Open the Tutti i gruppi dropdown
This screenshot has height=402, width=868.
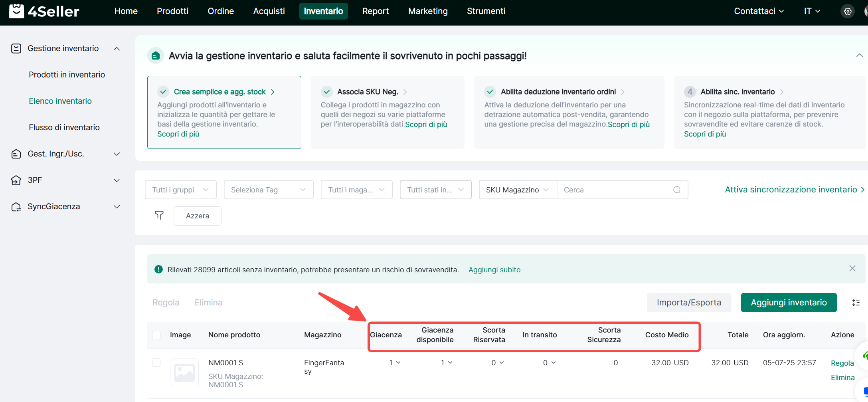(x=180, y=190)
